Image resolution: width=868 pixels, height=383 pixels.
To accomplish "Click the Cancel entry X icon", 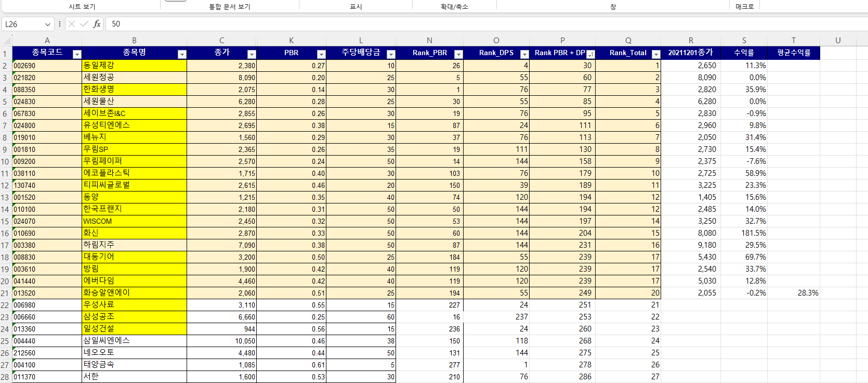I will coord(72,24).
